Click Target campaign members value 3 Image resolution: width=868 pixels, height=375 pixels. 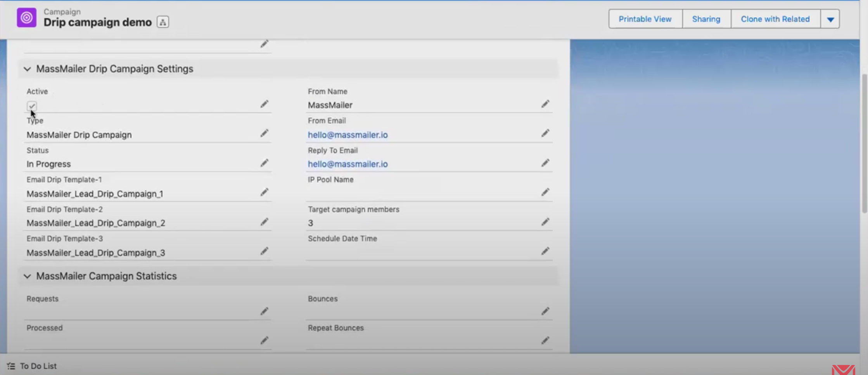point(310,223)
